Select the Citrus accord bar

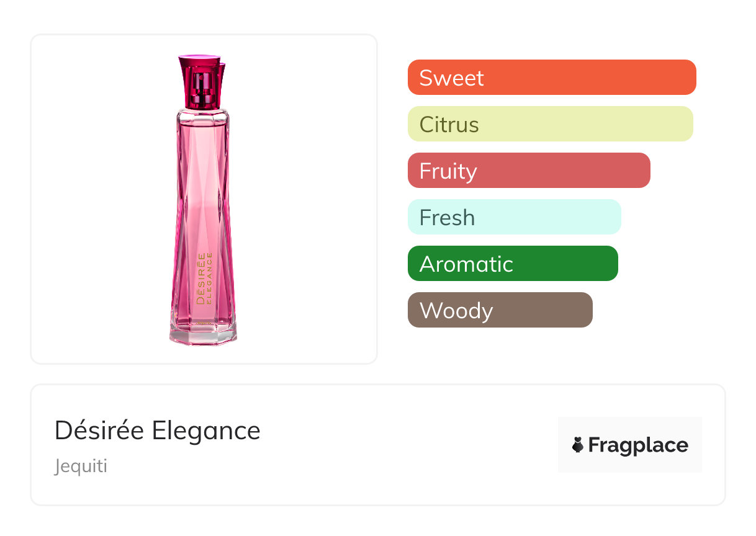coord(550,124)
